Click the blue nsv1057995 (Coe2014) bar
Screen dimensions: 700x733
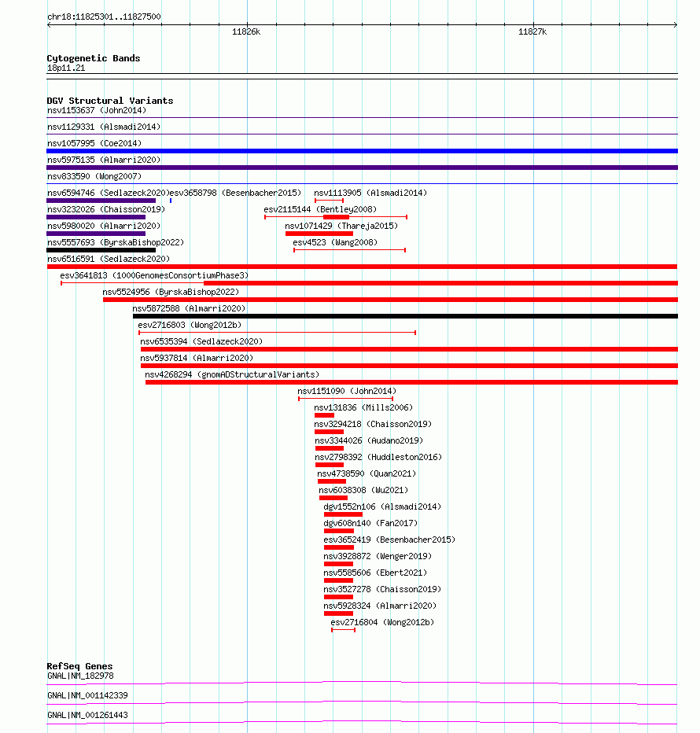[362, 151]
